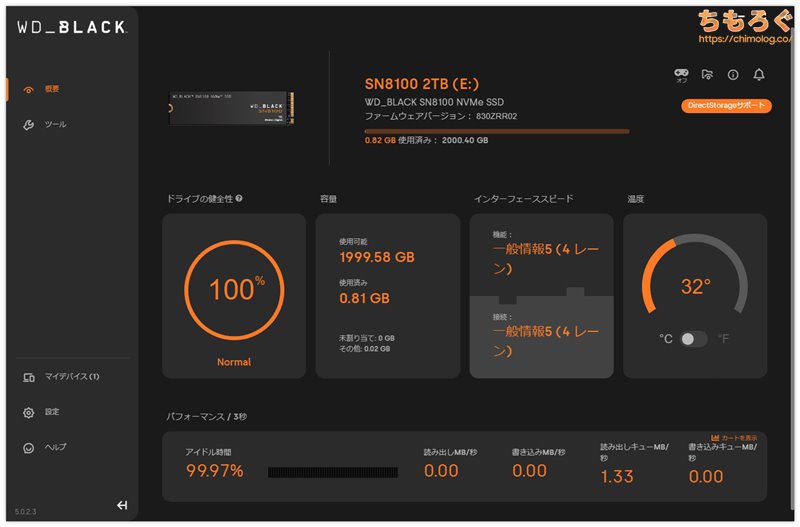Click the 1999.58 GB available value
Image resolution: width=800 pixels, height=527 pixels.
(x=377, y=257)
